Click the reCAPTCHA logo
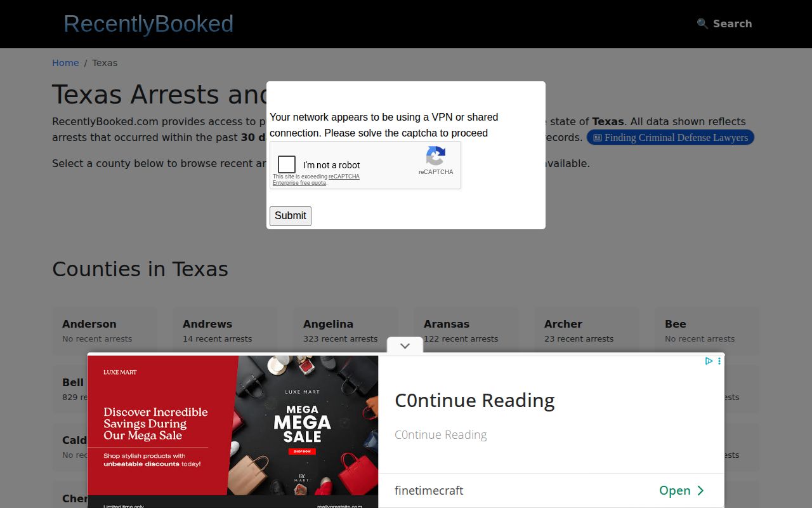This screenshot has width=812, height=508. click(436, 156)
